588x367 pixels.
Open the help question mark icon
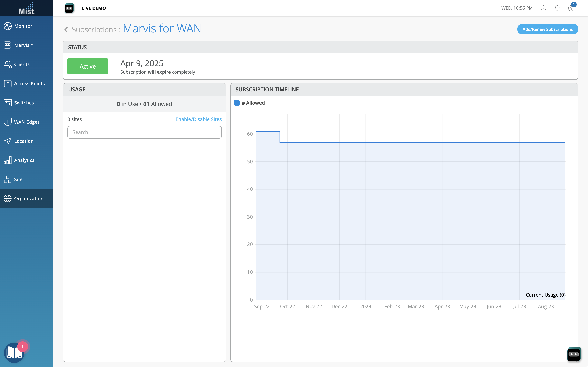tap(571, 8)
